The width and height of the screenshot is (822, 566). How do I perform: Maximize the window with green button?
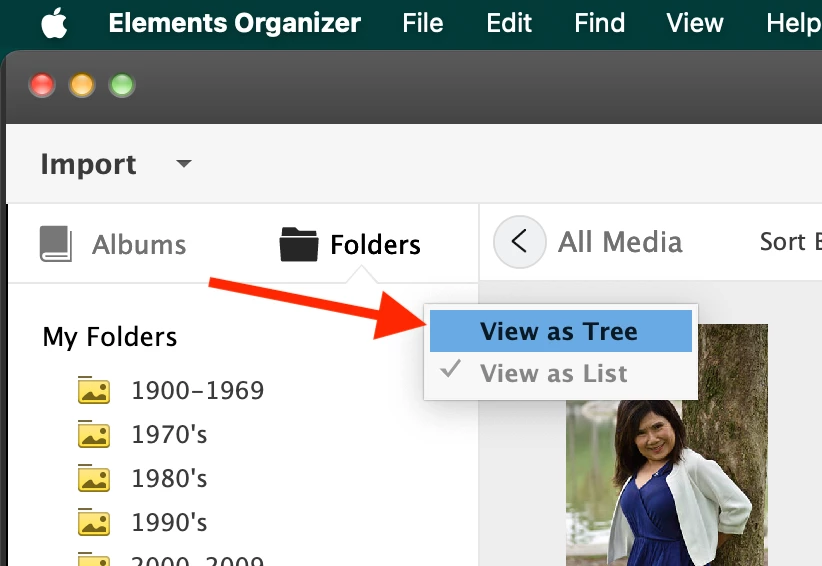(x=122, y=85)
